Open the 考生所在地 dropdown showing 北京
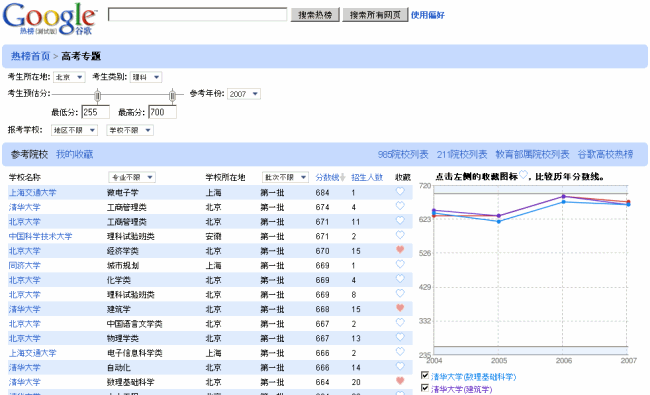This screenshot has height=395, width=650. point(69,77)
